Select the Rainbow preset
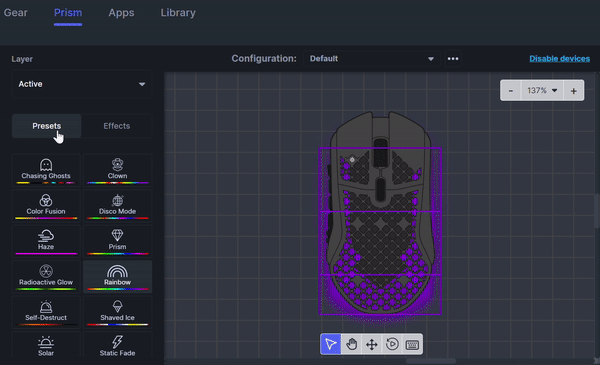The width and height of the screenshot is (600, 365). point(117,276)
